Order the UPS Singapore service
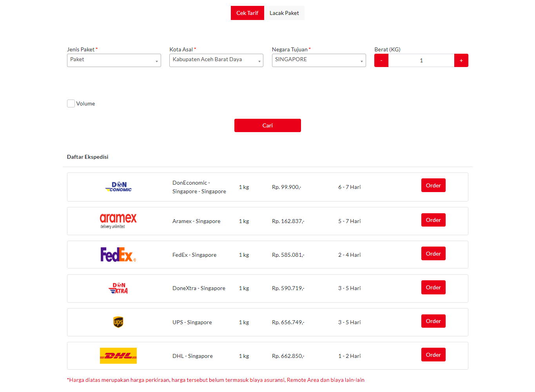The height and width of the screenshot is (392, 535). (x=433, y=321)
